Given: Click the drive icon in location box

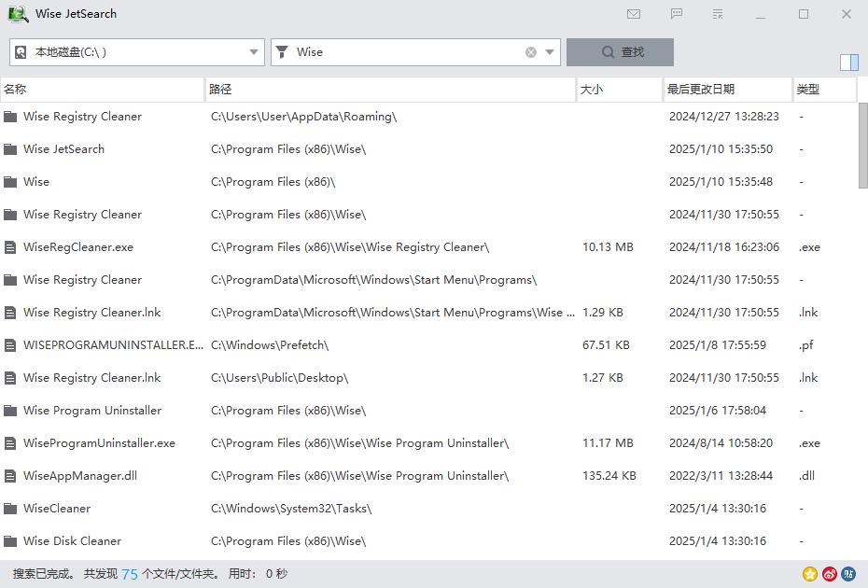Looking at the screenshot, I should 21,52.
